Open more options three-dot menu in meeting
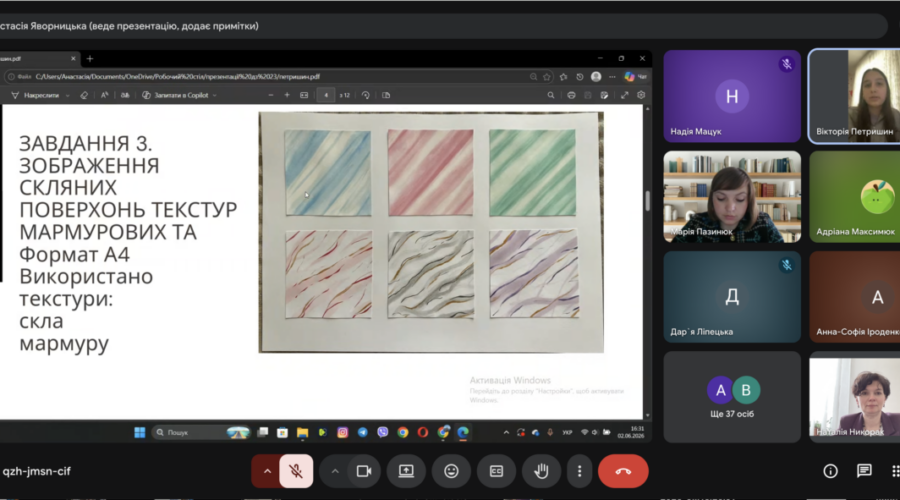Screen dimensions: 900x500 tap(579, 471)
